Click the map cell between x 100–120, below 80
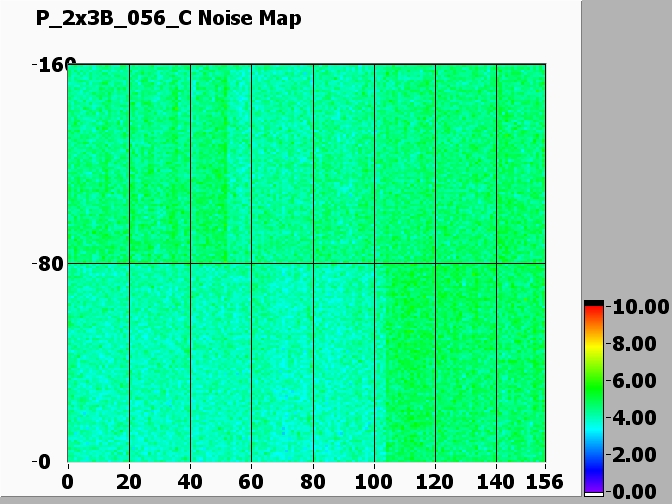The image size is (672, 504). (404, 362)
